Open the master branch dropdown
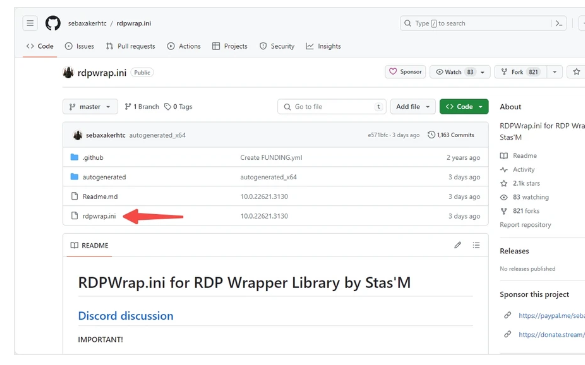585x365 pixels. (x=90, y=107)
